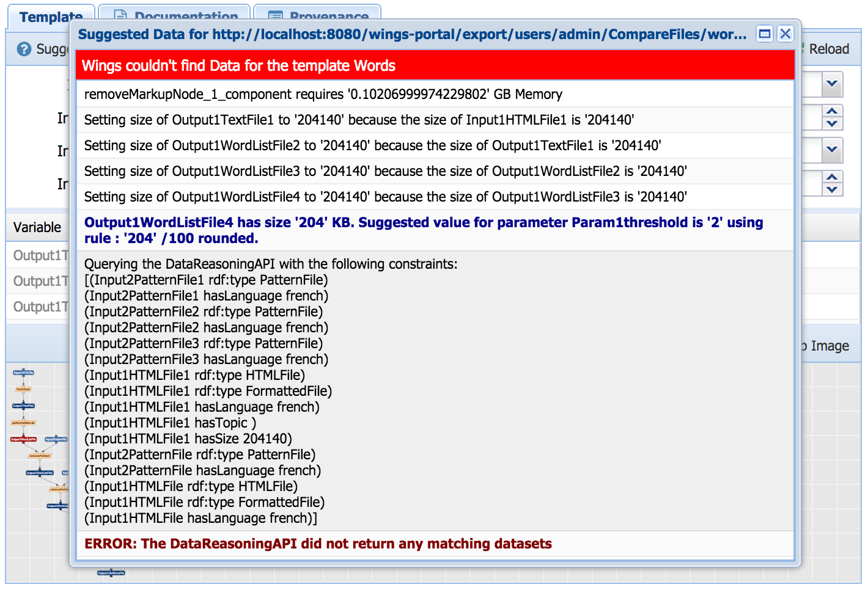This screenshot has height=590, width=868.
Task: Select the html2text component node
Action: click(23, 389)
